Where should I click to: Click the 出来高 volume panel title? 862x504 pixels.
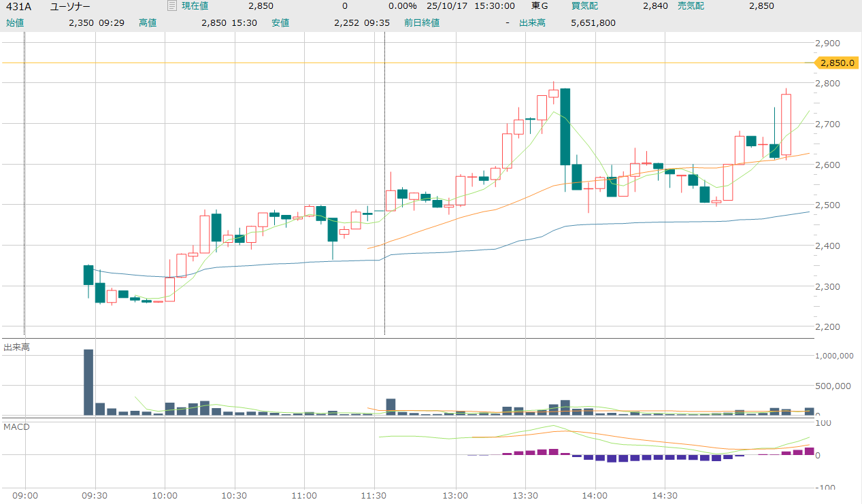[x=16, y=348]
